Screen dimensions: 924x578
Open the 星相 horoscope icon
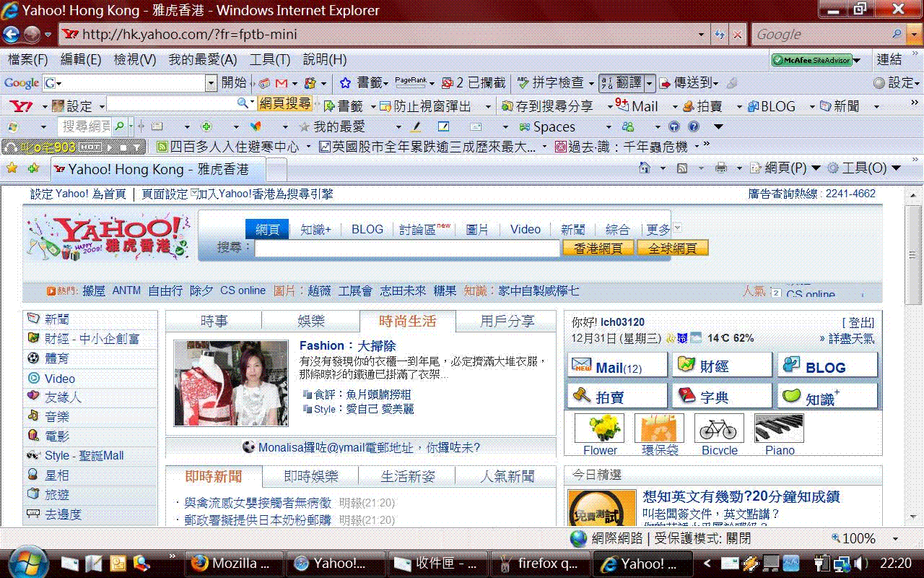tap(33, 475)
